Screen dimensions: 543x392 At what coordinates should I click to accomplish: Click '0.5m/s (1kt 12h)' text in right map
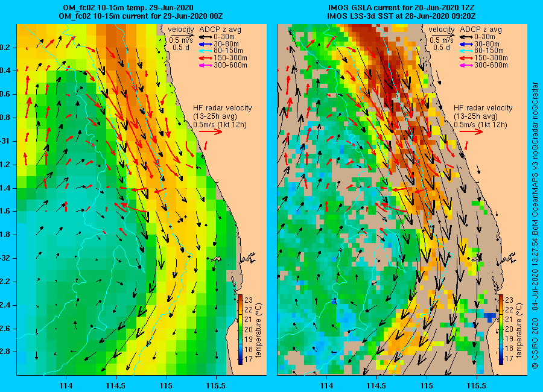[x=480, y=125]
